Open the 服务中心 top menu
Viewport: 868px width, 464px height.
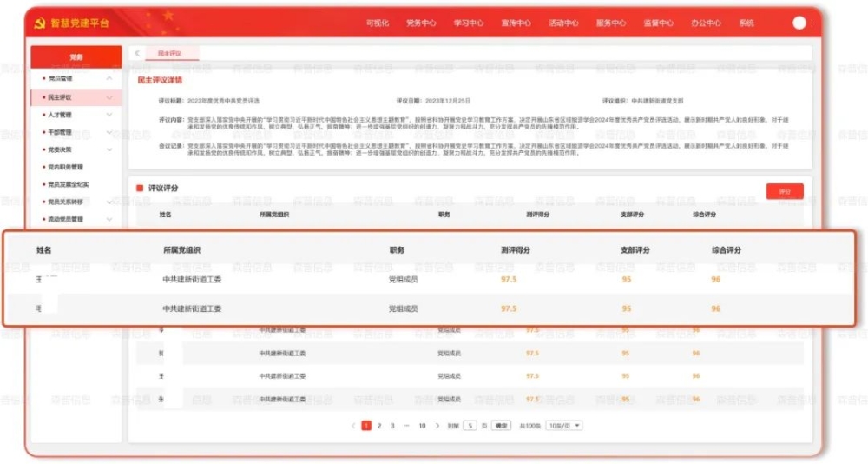(611, 23)
